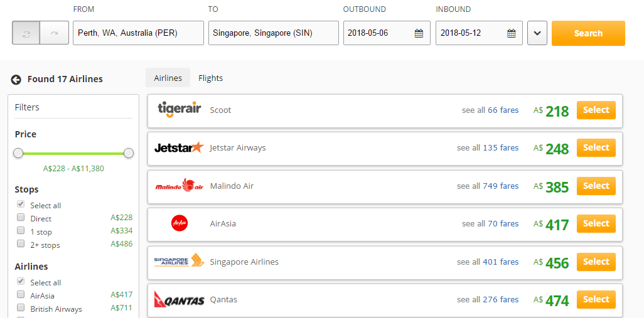Click the inbound date 2018-05-12 field
This screenshot has width=644, height=318.
(x=480, y=33)
